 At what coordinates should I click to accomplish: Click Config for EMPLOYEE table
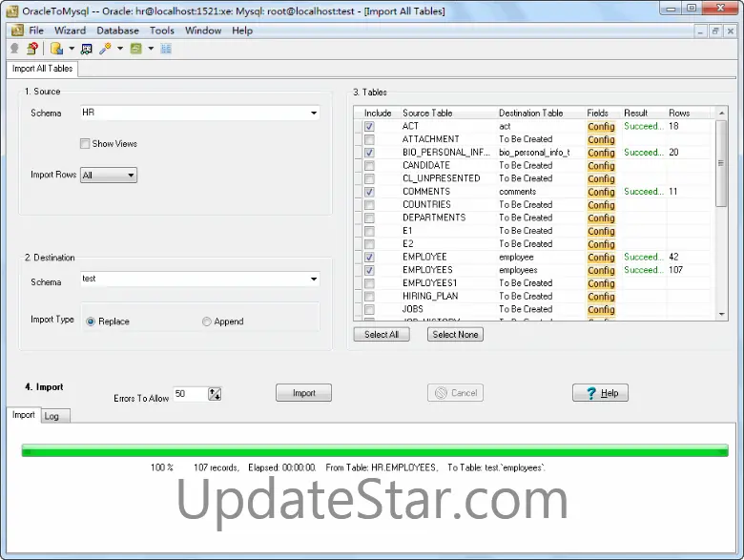pos(601,257)
